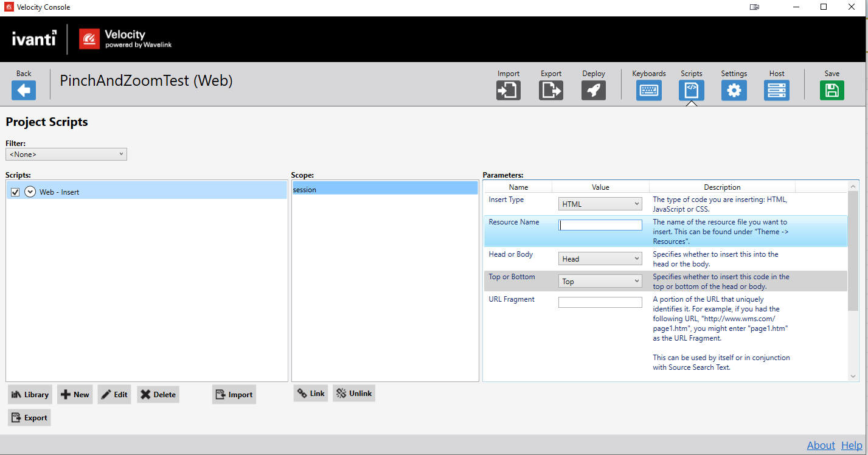Open the Filter dropdown
Screen dimensions: 868x455
66,155
